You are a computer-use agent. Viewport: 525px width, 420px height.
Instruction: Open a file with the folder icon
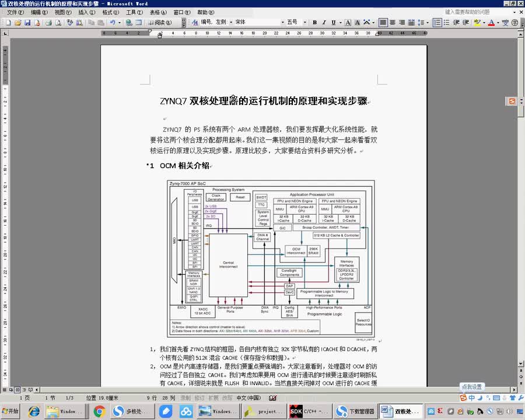[17, 22]
